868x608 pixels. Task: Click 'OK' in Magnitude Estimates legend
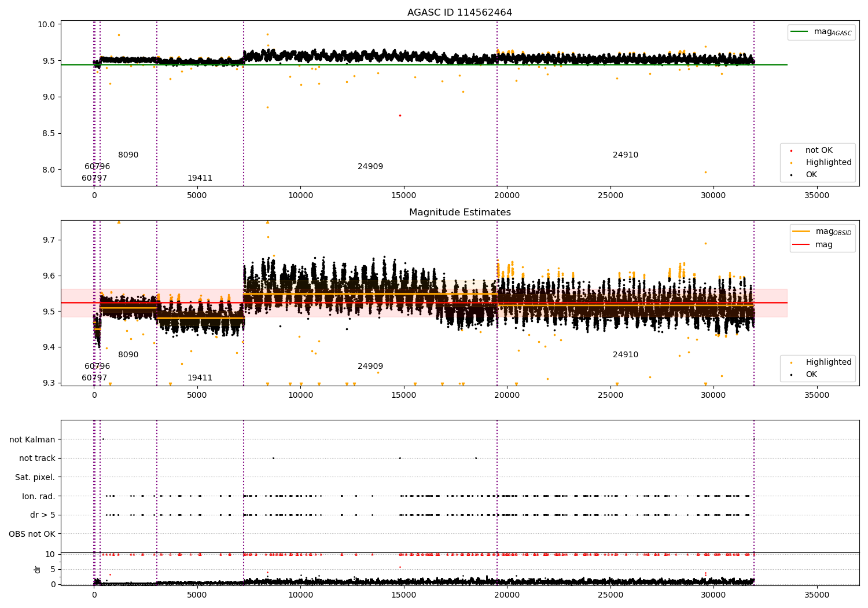click(811, 375)
